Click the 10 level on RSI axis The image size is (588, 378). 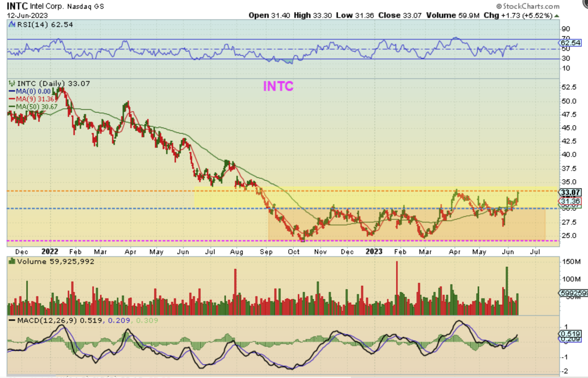point(566,68)
